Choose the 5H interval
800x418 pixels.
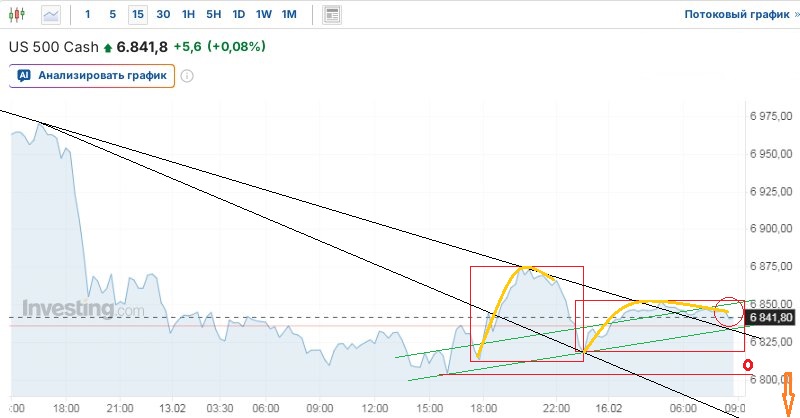[x=213, y=15]
